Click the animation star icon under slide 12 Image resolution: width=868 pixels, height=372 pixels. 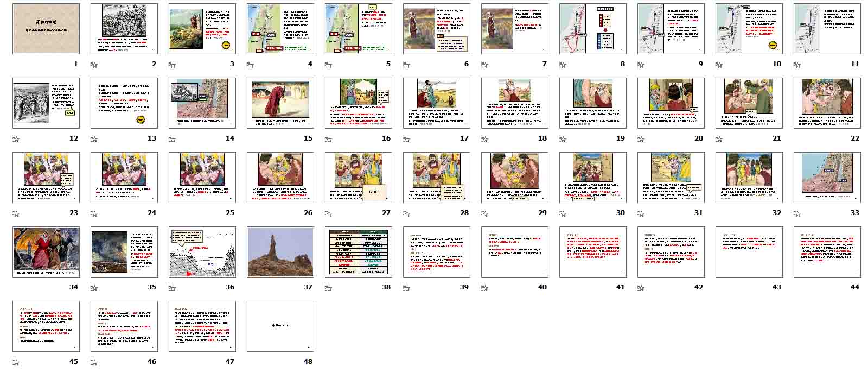click(x=16, y=138)
